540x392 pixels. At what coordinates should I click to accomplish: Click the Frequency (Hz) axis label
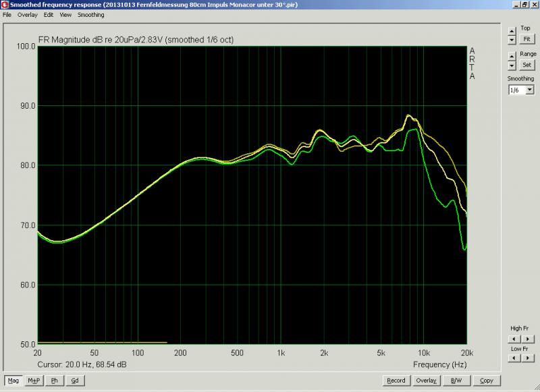point(440,365)
